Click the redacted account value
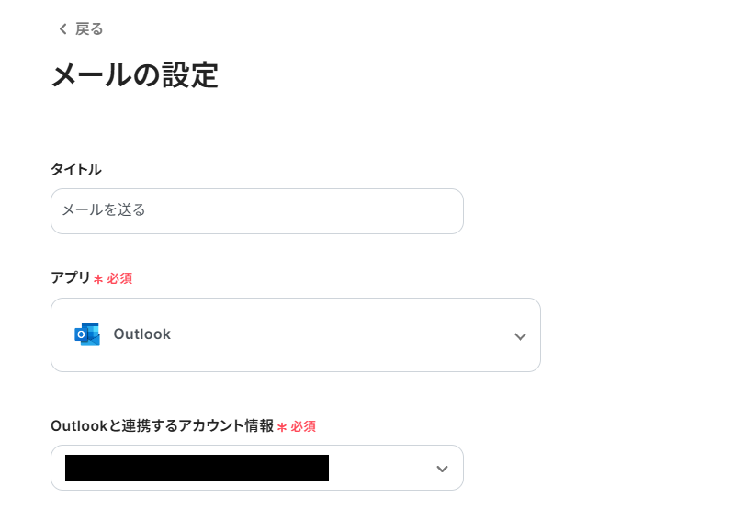The image size is (756, 532). pyautogui.click(x=197, y=469)
